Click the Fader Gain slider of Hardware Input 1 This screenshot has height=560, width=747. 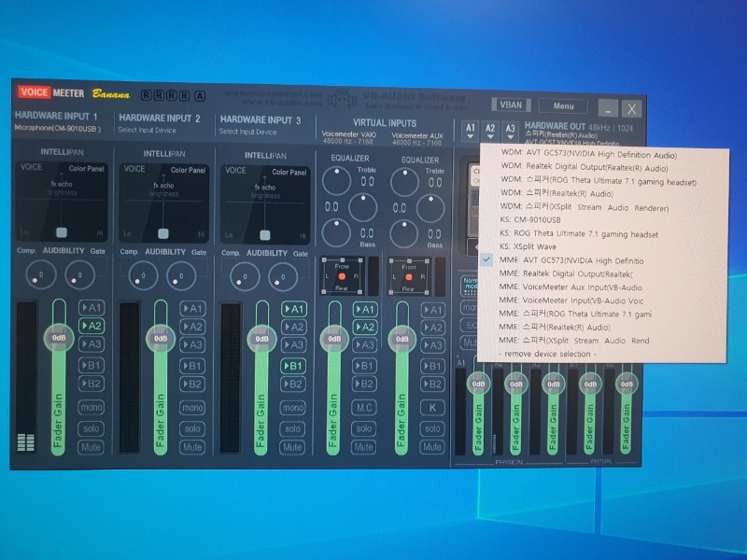pos(59,377)
